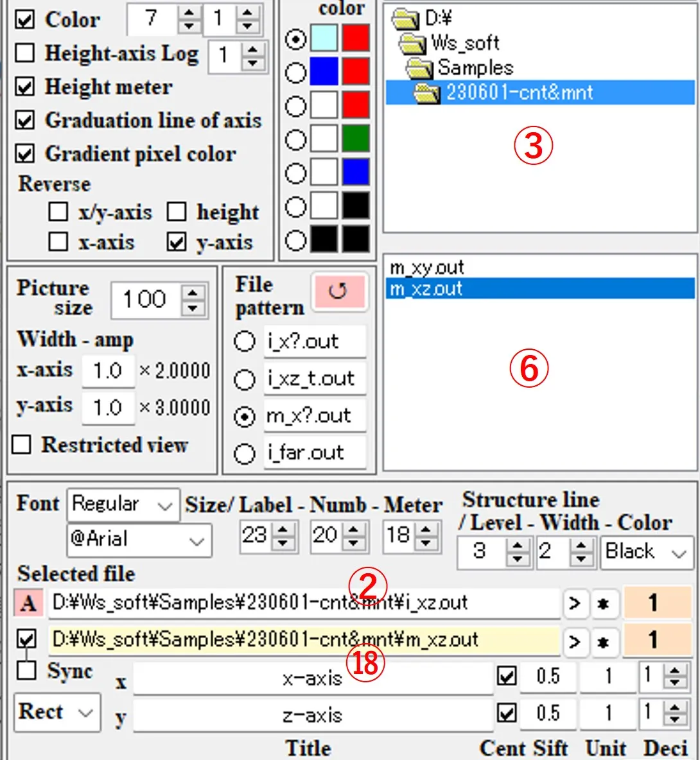
Task: Choose i_x?.out file pattern radio
Action: coord(244,341)
